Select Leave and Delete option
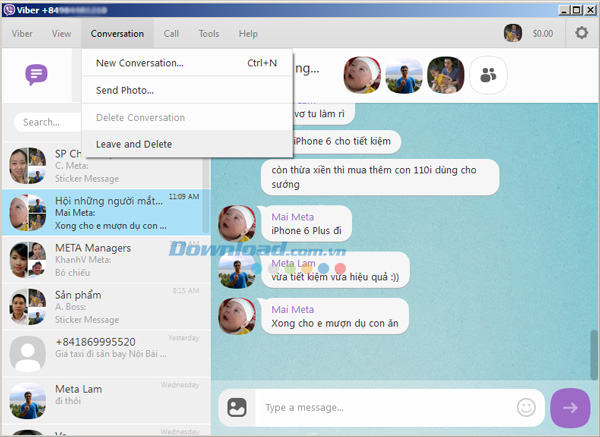 (x=187, y=144)
